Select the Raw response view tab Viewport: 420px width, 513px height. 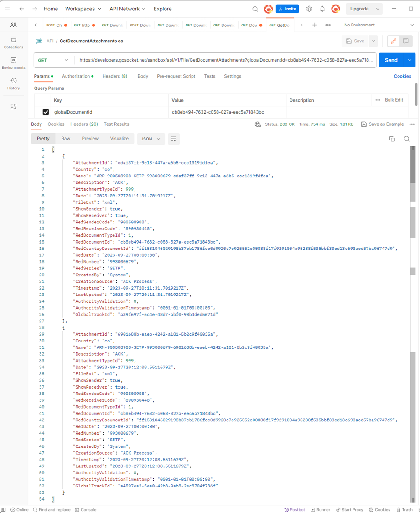[x=66, y=138]
